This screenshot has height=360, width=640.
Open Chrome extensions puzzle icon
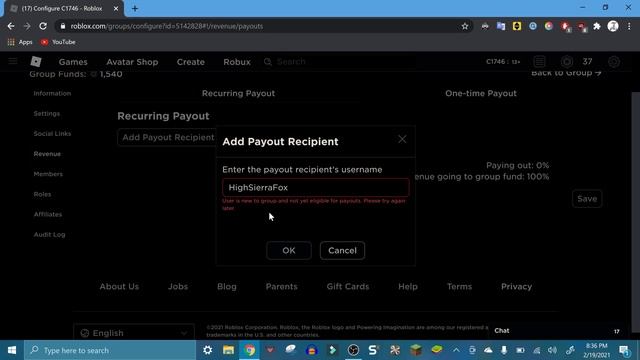[x=597, y=26]
